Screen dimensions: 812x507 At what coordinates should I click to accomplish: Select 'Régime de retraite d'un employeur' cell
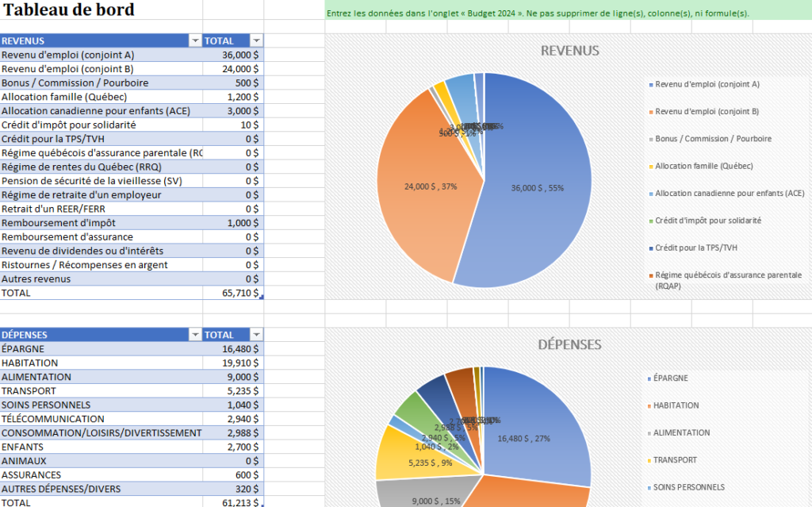[x=101, y=195]
